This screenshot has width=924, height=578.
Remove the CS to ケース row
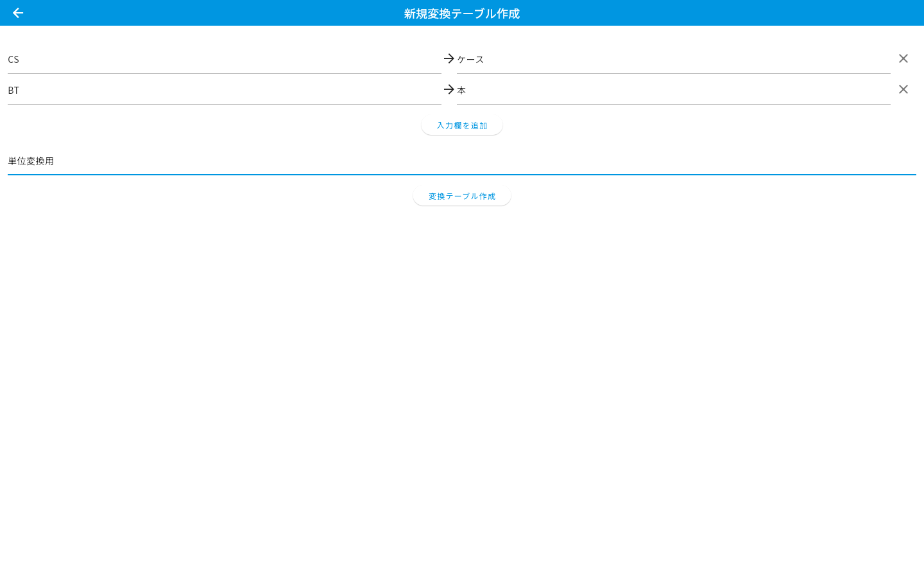(903, 58)
